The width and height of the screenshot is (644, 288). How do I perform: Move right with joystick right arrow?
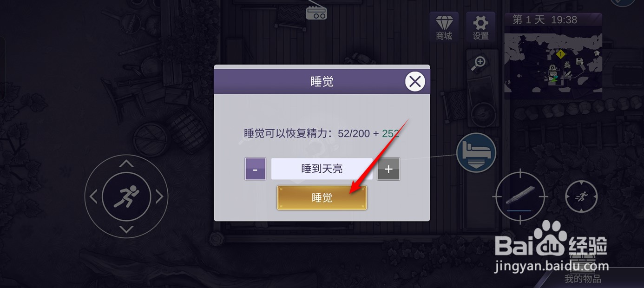point(159,196)
